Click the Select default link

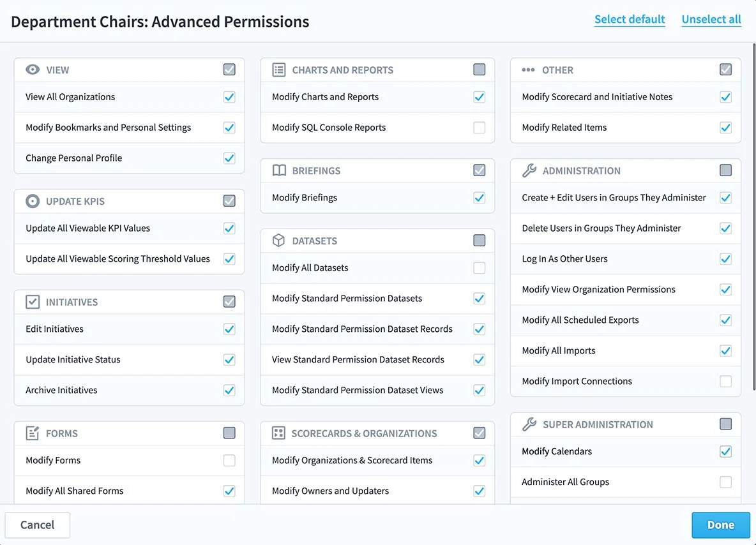630,19
